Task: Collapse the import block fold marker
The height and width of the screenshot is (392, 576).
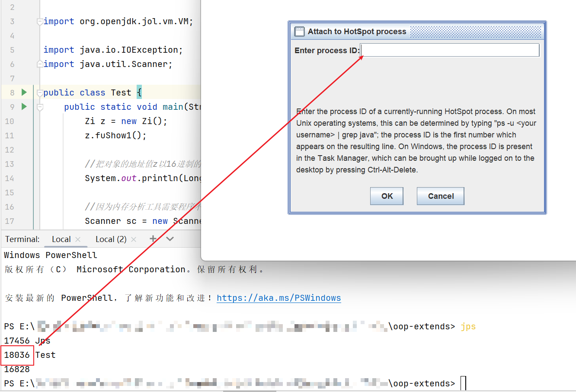Action: click(x=40, y=21)
